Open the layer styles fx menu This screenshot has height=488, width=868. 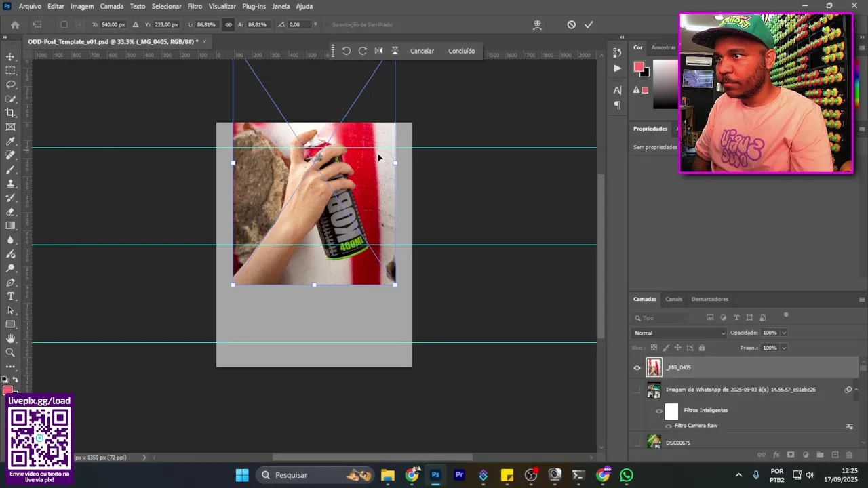(x=776, y=455)
